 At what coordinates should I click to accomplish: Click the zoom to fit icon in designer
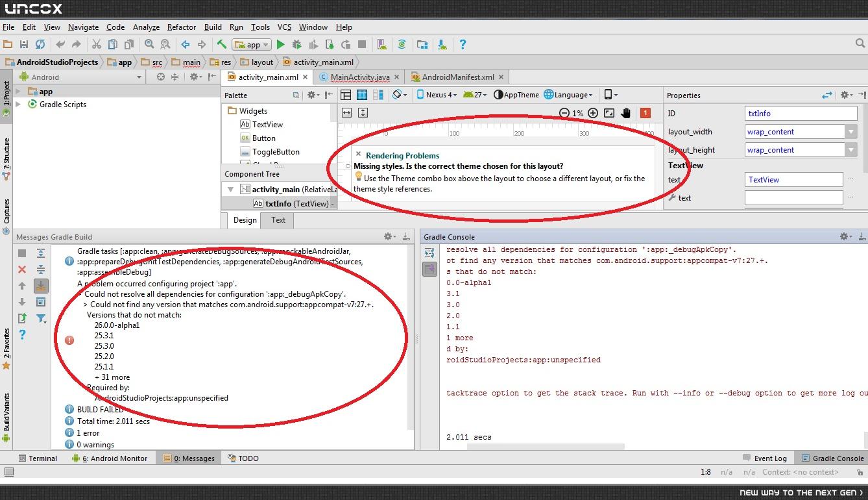pyautogui.click(x=609, y=113)
